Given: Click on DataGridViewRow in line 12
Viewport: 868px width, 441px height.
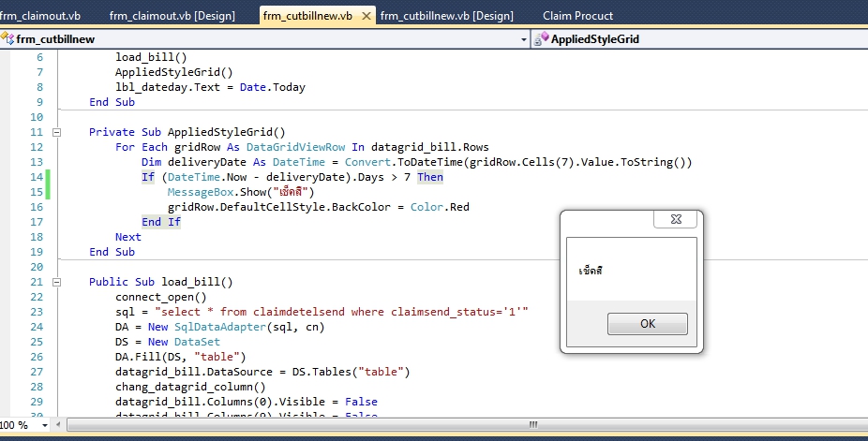Looking at the screenshot, I should point(295,147).
